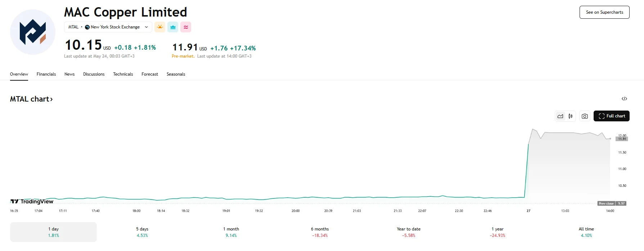Click the See on Supercharts button
The height and width of the screenshot is (251, 644).
pos(604,12)
